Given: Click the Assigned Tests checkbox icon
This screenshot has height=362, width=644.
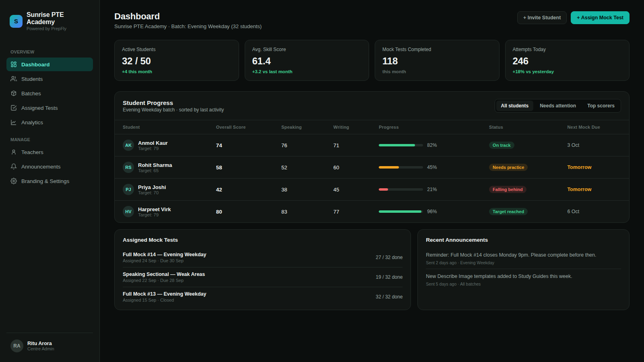Looking at the screenshot, I should pos(14,108).
